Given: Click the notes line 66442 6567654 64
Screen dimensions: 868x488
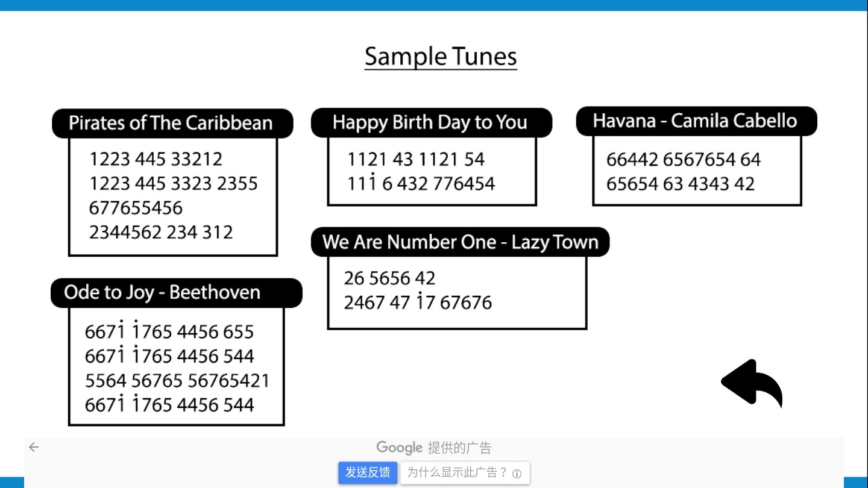Looking at the screenshot, I should pyautogui.click(x=684, y=159).
